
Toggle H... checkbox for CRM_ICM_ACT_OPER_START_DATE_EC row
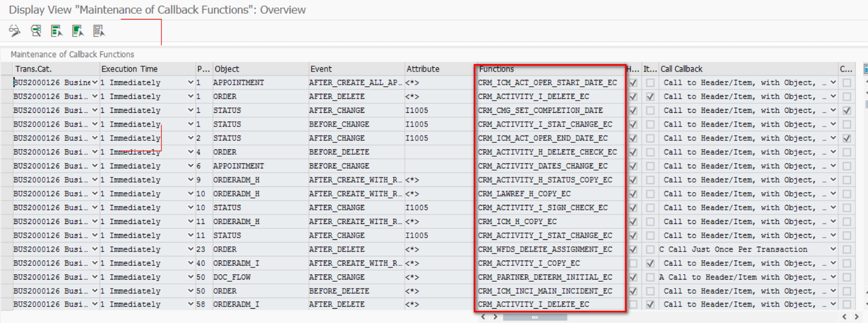pyautogui.click(x=633, y=83)
